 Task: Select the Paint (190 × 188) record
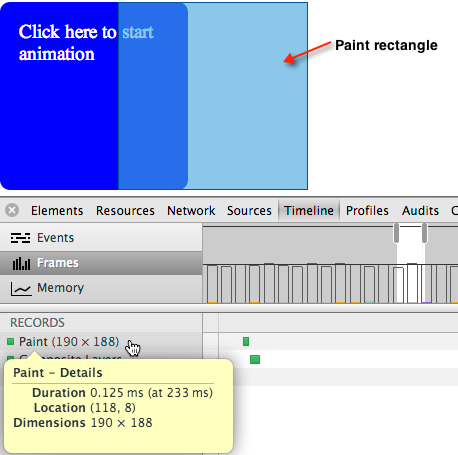pyautogui.click(x=69, y=342)
